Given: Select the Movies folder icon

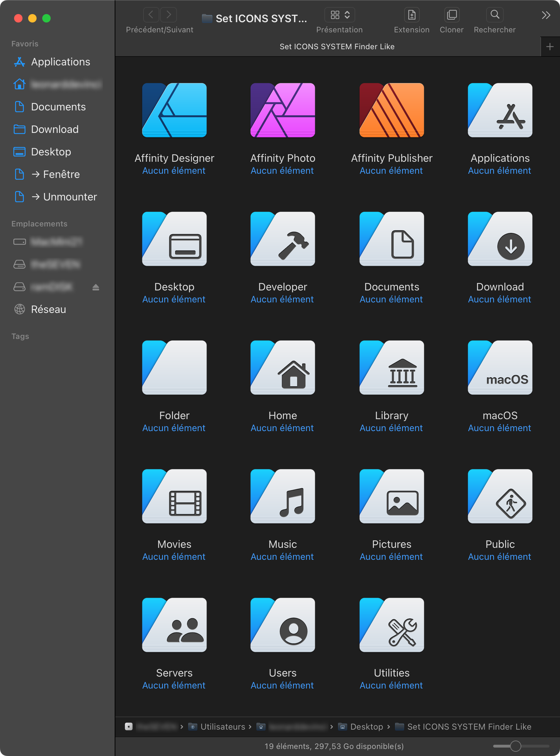Looking at the screenshot, I should pos(174,496).
